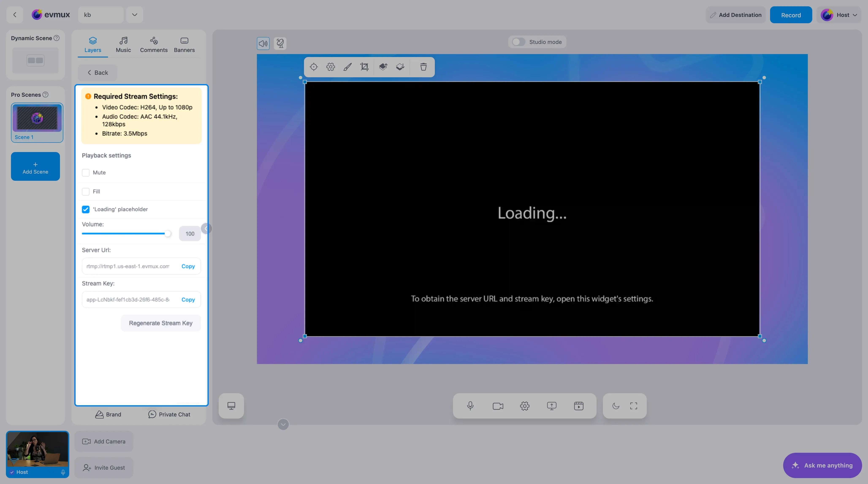Click the target/center icon in widget toolbar
The height and width of the screenshot is (484, 868).
point(313,67)
